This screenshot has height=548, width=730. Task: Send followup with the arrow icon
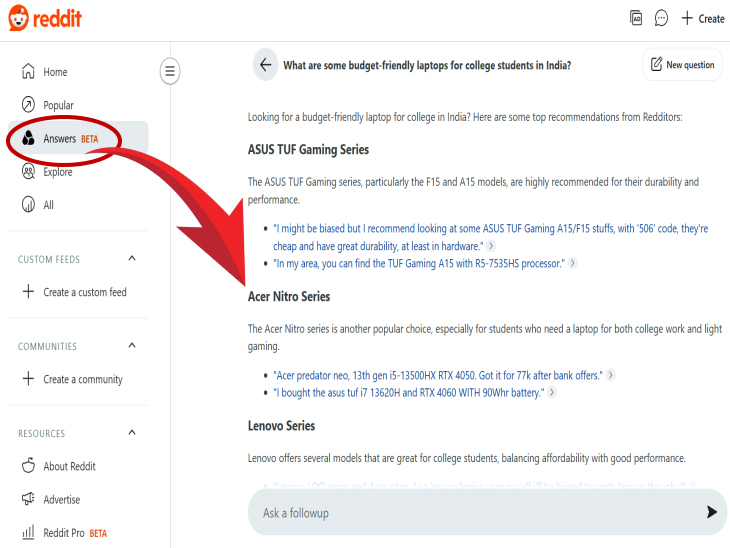(x=712, y=512)
